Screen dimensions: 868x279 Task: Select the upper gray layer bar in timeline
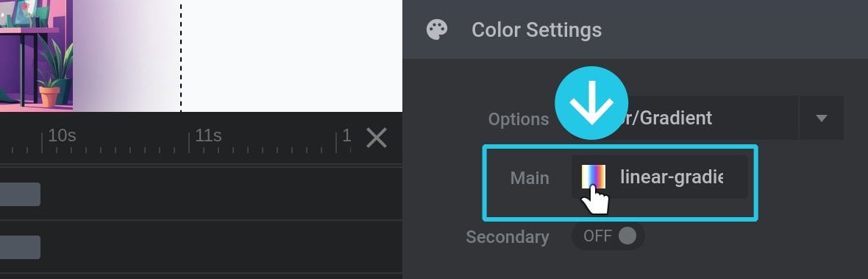coord(20,194)
